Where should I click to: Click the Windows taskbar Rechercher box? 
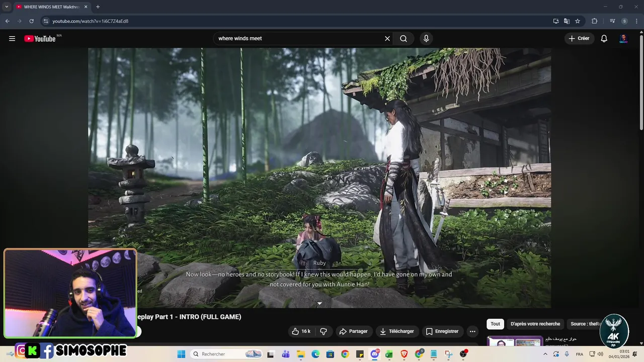[x=226, y=354]
